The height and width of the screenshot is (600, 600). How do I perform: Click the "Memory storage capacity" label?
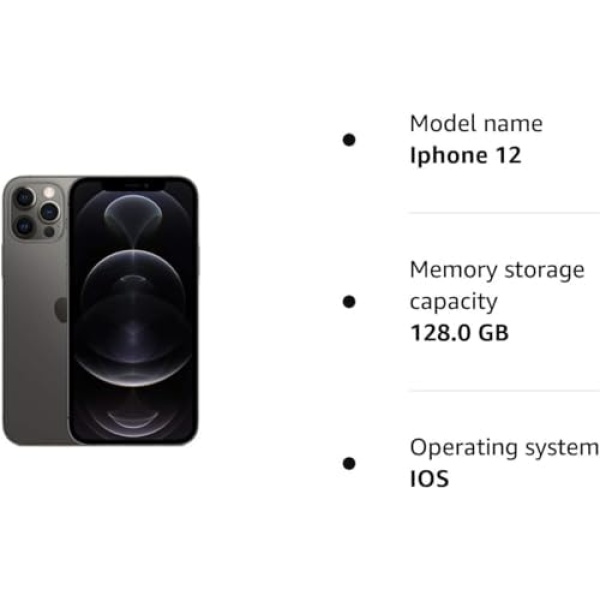[497, 285]
